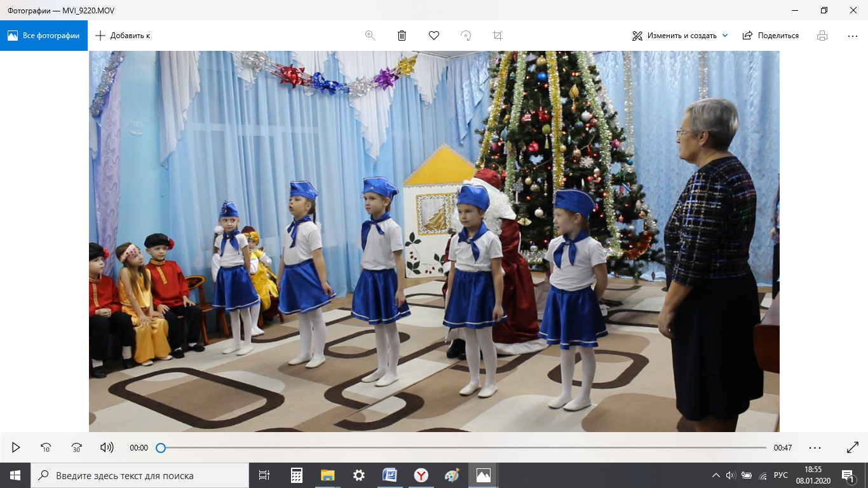Open the Add to (Добавить к) option
This screenshot has height=488, width=868.
coord(123,36)
